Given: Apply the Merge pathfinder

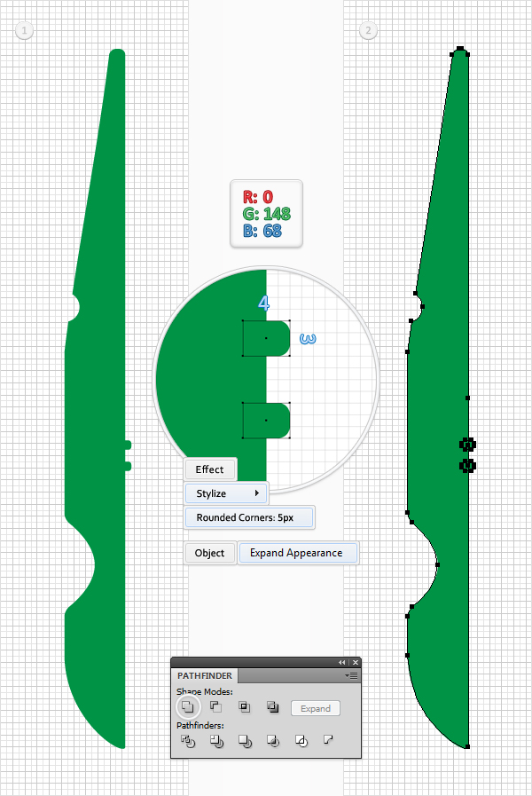Looking at the screenshot, I should (x=245, y=741).
